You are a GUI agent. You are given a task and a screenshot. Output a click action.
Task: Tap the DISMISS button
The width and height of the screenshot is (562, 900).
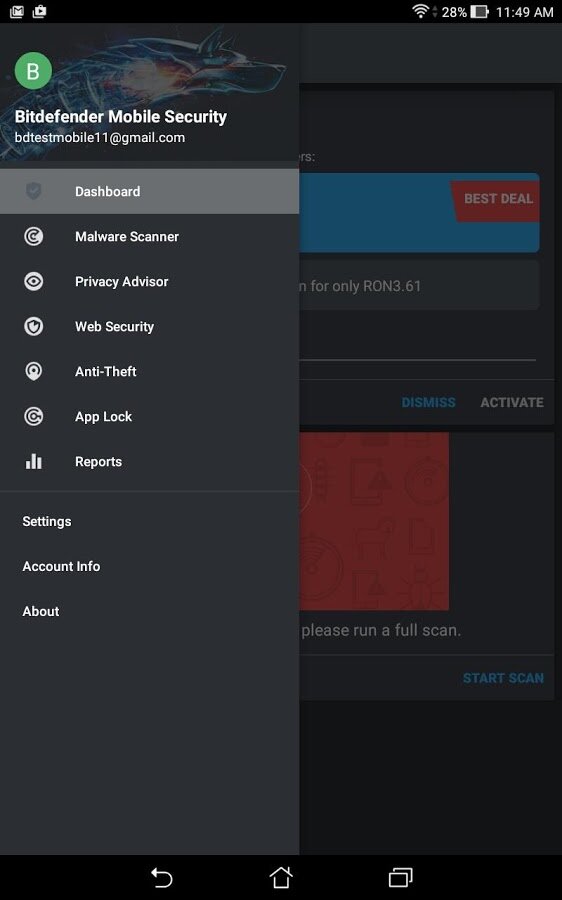[x=428, y=402]
